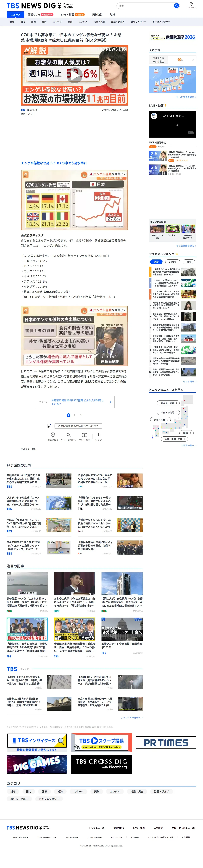Select the 最新 ranking filter
203x868 pixels.
[x=156, y=262]
